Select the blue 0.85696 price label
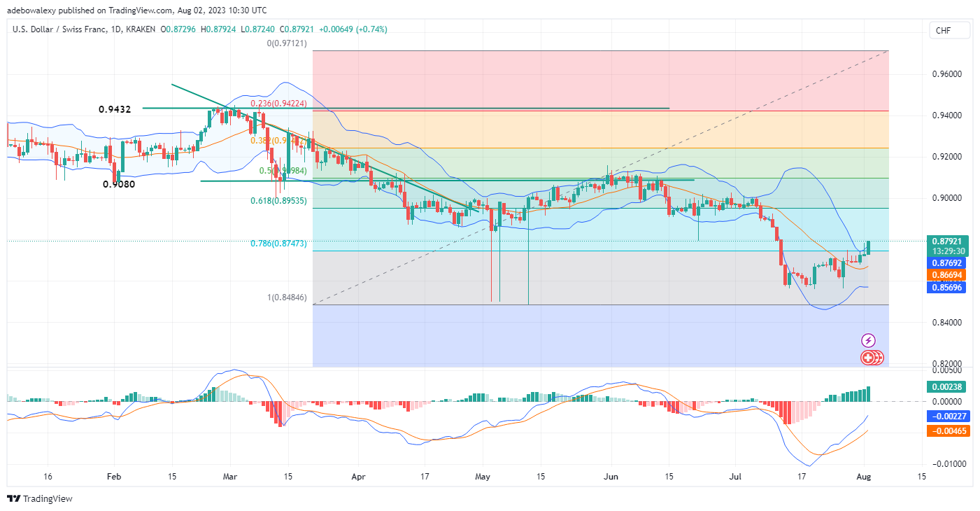The height and width of the screenshot is (511, 980). point(946,288)
